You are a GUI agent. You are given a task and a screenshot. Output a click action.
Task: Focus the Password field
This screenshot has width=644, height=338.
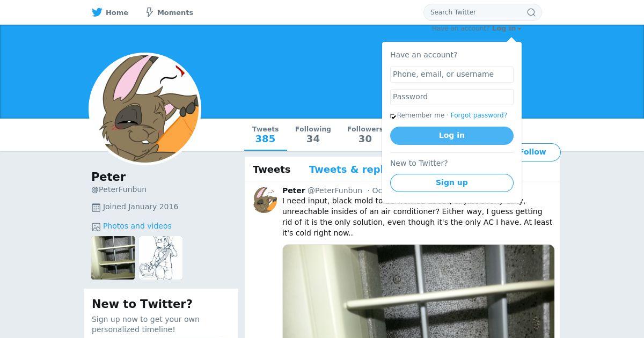[x=452, y=97]
